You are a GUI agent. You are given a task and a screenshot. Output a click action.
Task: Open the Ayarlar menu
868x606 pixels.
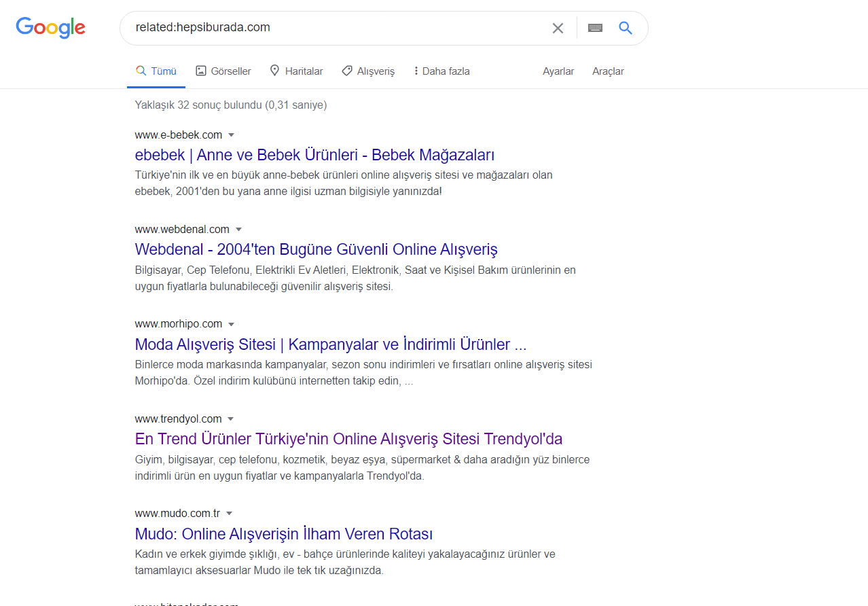(558, 71)
